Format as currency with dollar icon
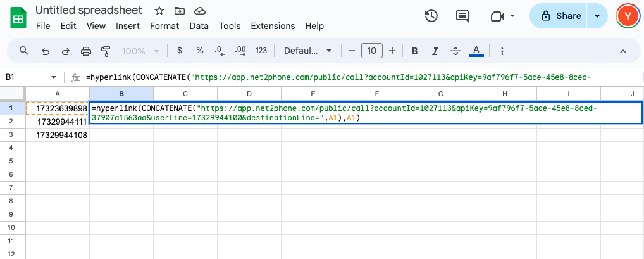Image resolution: width=644 pixels, height=259 pixels. pos(180,51)
